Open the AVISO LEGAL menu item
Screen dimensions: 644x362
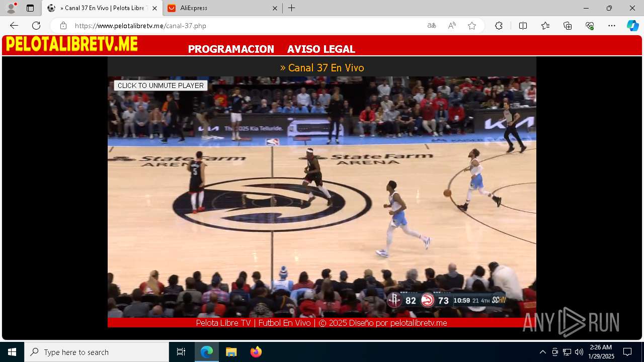321,49
